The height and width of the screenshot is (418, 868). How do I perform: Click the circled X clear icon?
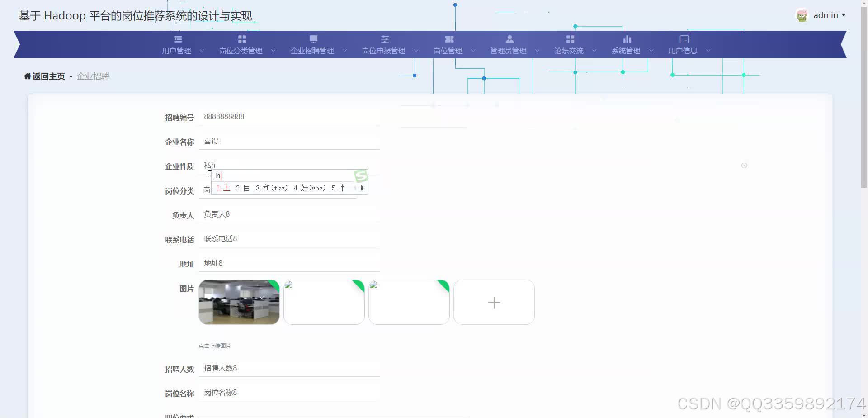[744, 166]
